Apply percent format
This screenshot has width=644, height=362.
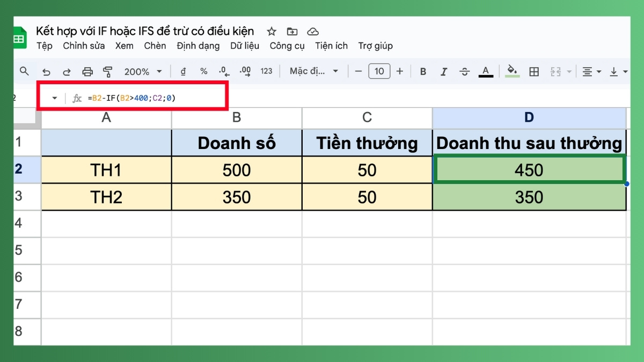tap(203, 71)
